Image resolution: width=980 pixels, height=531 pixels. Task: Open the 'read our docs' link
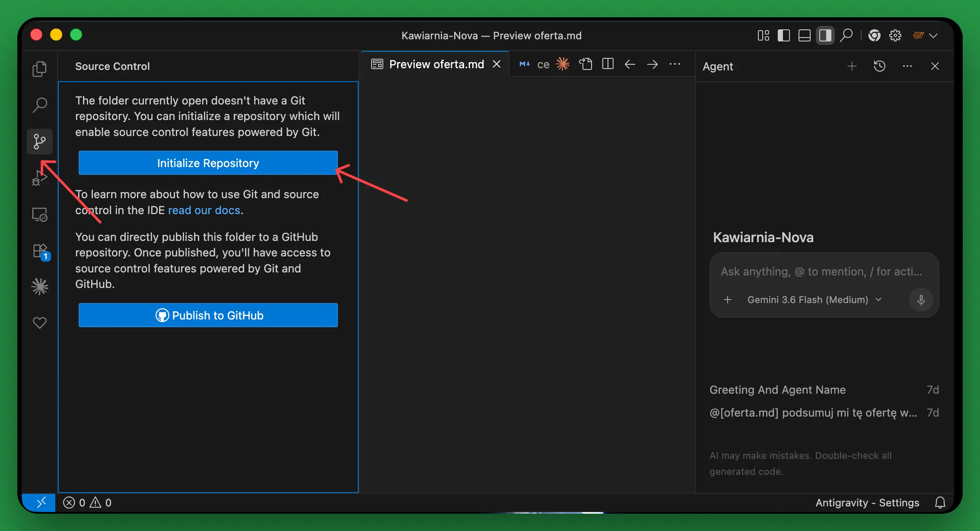coord(204,210)
